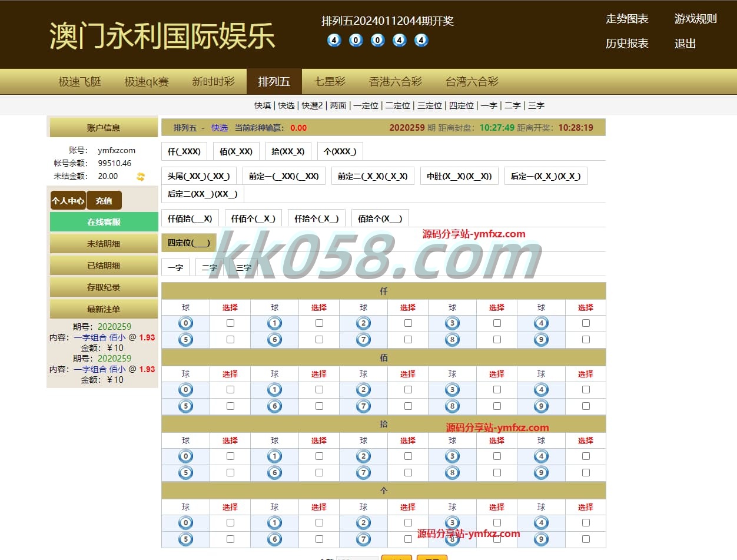The height and width of the screenshot is (560, 737).
Task: Switch to the 极速飞艇 game tab
Action: point(79,82)
